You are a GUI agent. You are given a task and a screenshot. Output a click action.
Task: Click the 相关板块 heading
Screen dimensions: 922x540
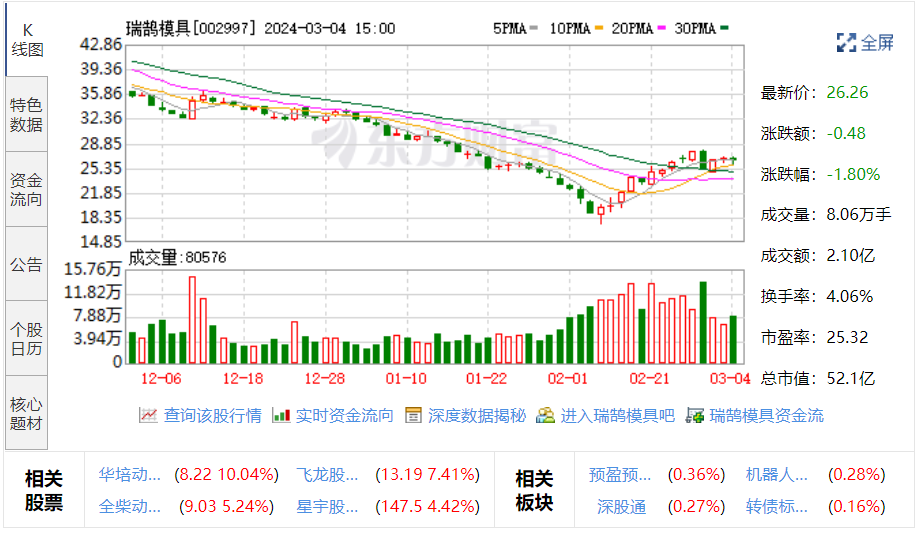(x=534, y=490)
